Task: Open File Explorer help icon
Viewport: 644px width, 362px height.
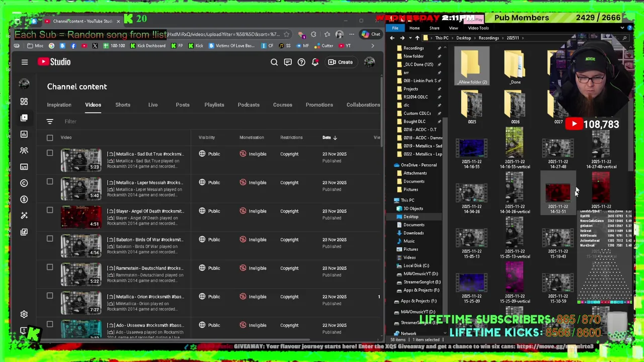Action: (x=629, y=28)
